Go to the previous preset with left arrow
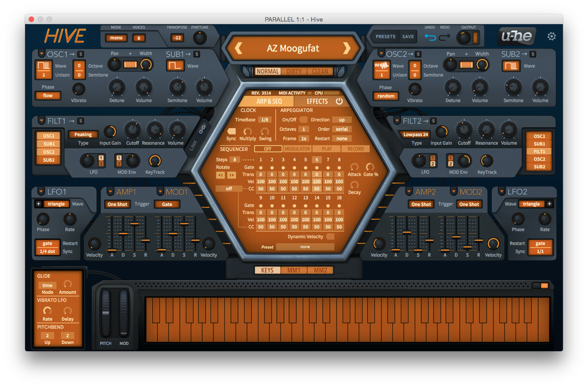Viewport: 588px width, 387px height. 239,48
